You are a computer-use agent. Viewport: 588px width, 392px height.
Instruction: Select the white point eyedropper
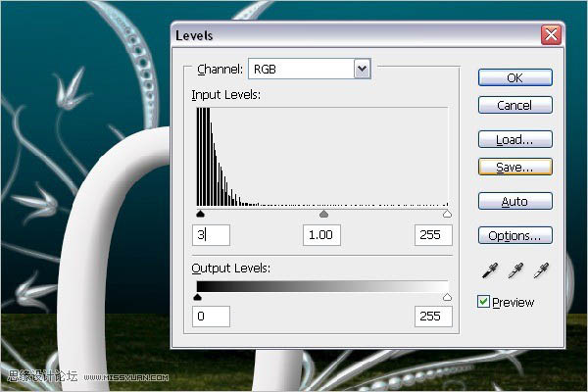click(541, 270)
